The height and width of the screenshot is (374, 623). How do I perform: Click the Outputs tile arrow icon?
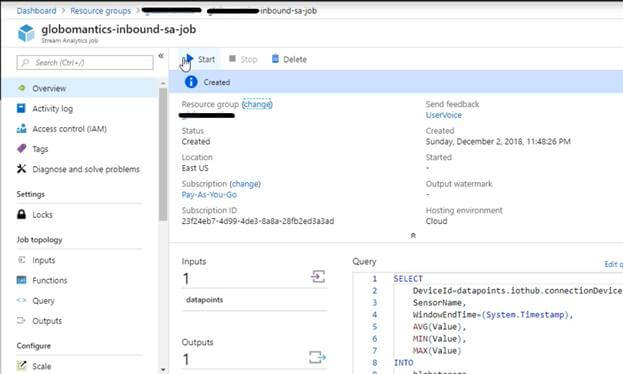pyautogui.click(x=317, y=357)
